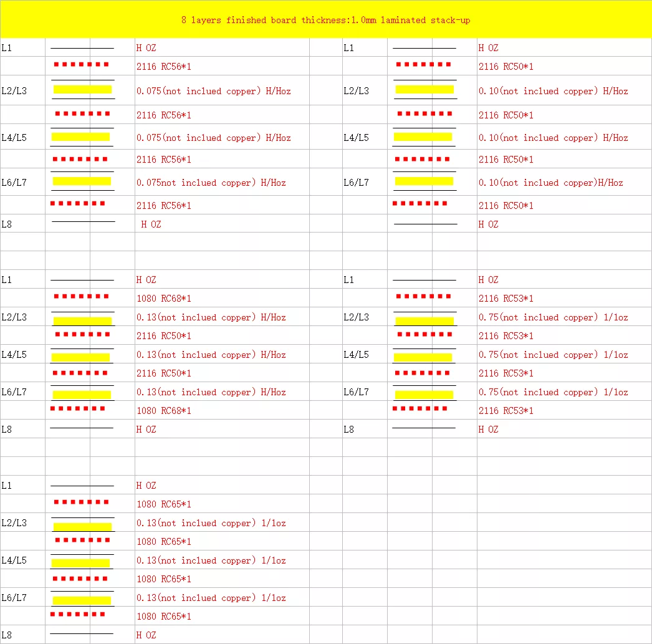
Task: Select the yellow core bar for top-left L2/L3
Action: coord(82,89)
